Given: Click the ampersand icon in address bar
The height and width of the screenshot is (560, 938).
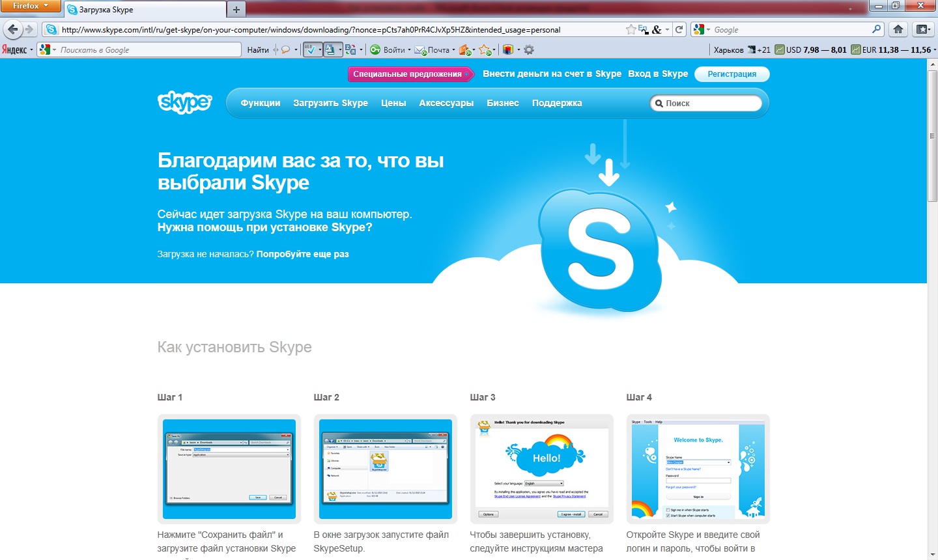Looking at the screenshot, I should [656, 29].
